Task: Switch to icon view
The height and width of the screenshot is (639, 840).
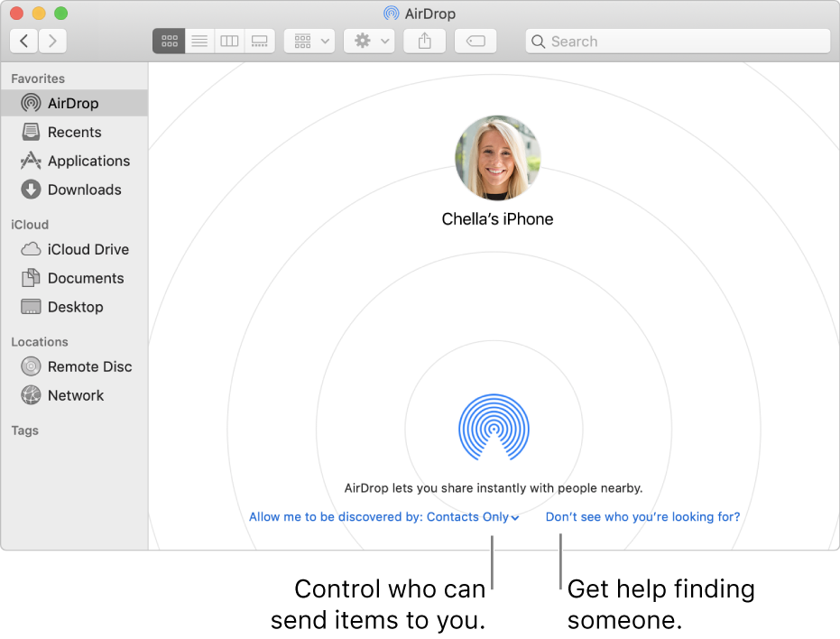Action: click(x=170, y=42)
